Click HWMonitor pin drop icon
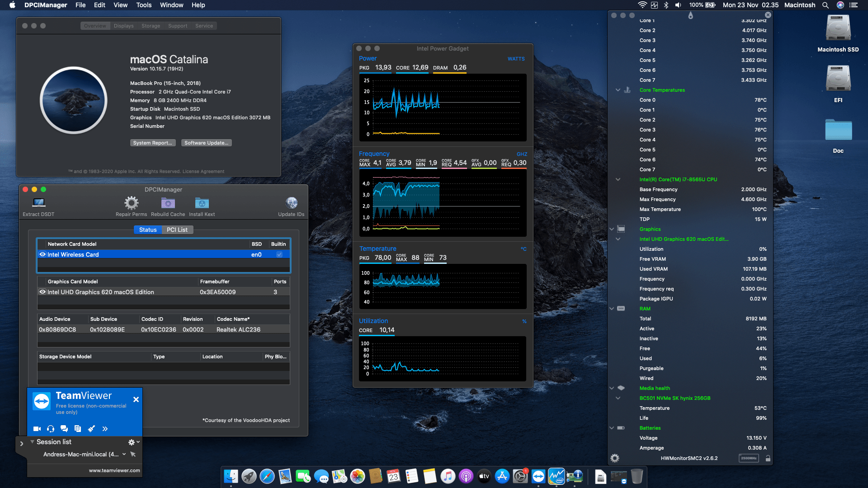This screenshot has height=488, width=868. pyautogui.click(x=690, y=16)
